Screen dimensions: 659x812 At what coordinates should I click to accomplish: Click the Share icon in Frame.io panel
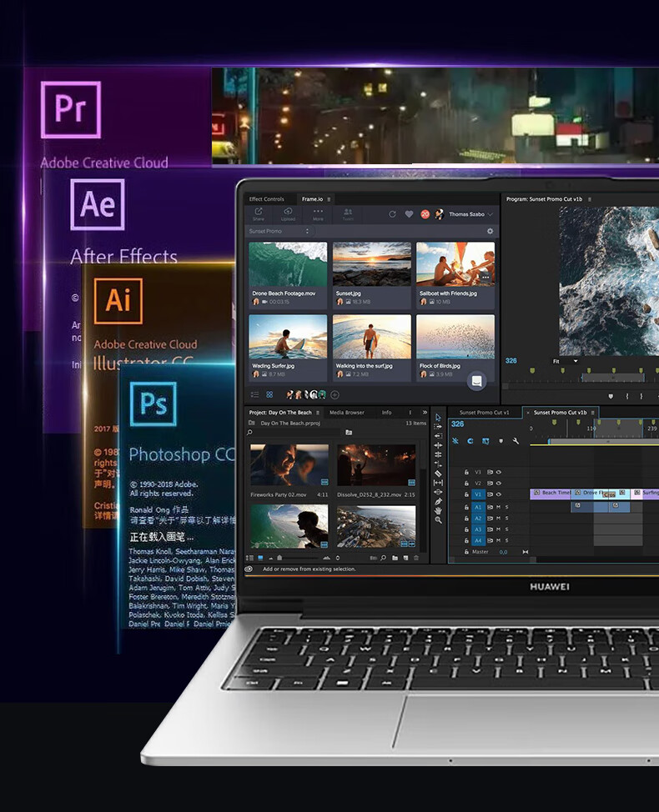coord(258,211)
